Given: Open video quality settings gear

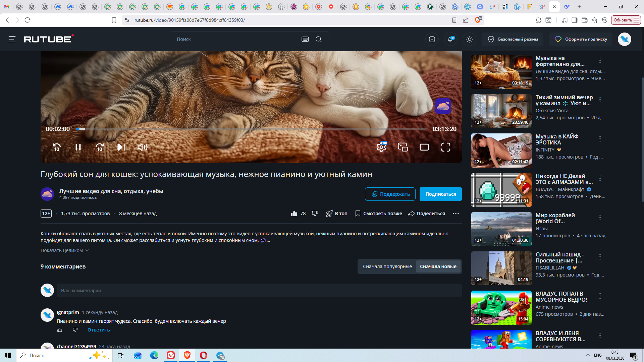Looking at the screenshot, I should [381, 147].
